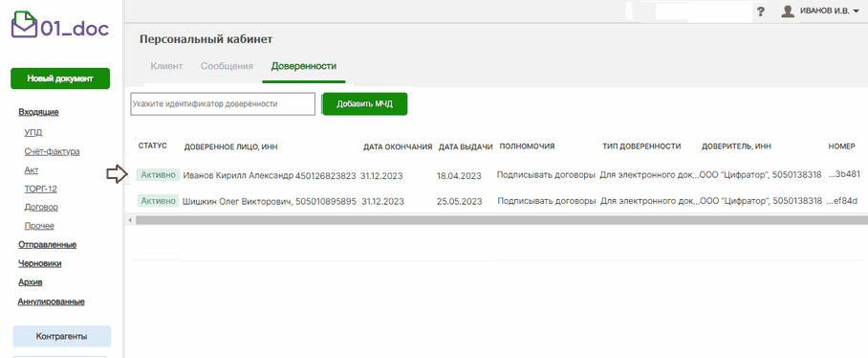
Task: Click the arrow pointer beside first row
Action: 117,175
